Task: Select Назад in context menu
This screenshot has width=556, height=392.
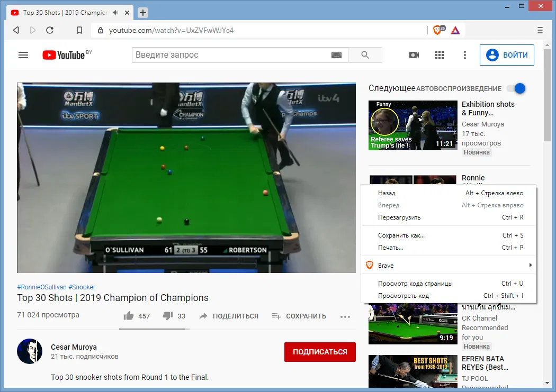Action: click(x=449, y=193)
